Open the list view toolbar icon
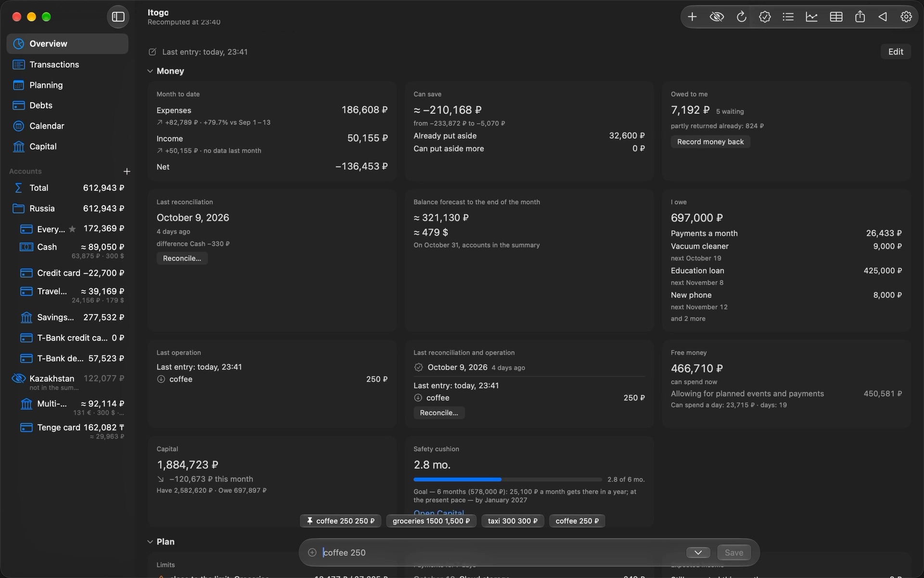This screenshot has height=578, width=924. (x=788, y=17)
